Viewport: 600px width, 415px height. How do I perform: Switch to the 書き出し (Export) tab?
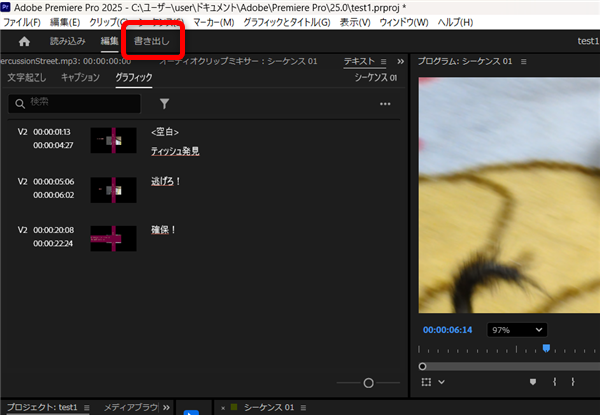pos(152,41)
